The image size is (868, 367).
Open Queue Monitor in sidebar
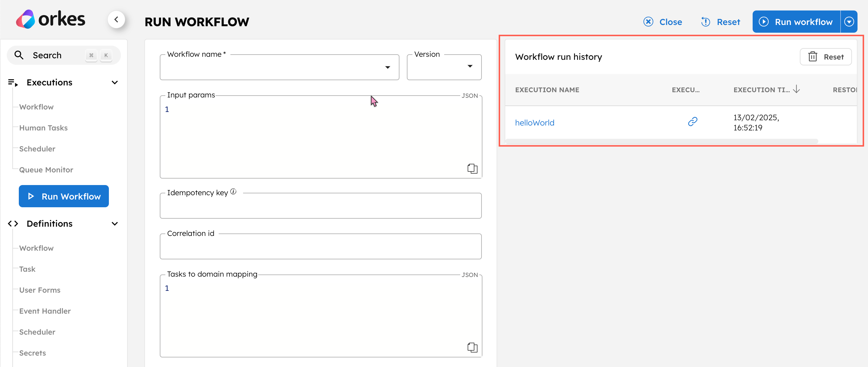(x=46, y=170)
